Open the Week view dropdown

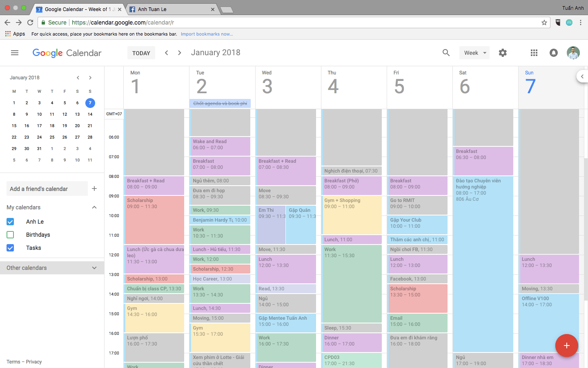click(x=474, y=53)
